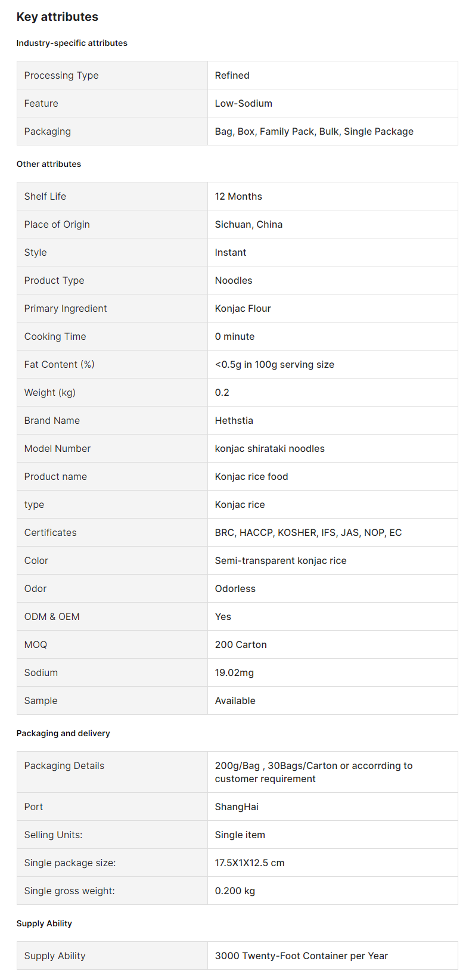
Task: Click the 19.02mg sodium value
Action: (234, 672)
